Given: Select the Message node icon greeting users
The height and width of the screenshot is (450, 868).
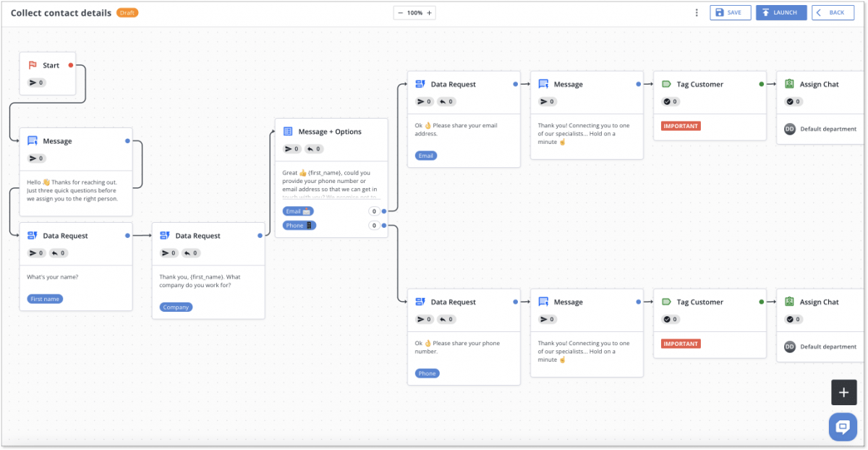Looking at the screenshot, I should click(32, 140).
